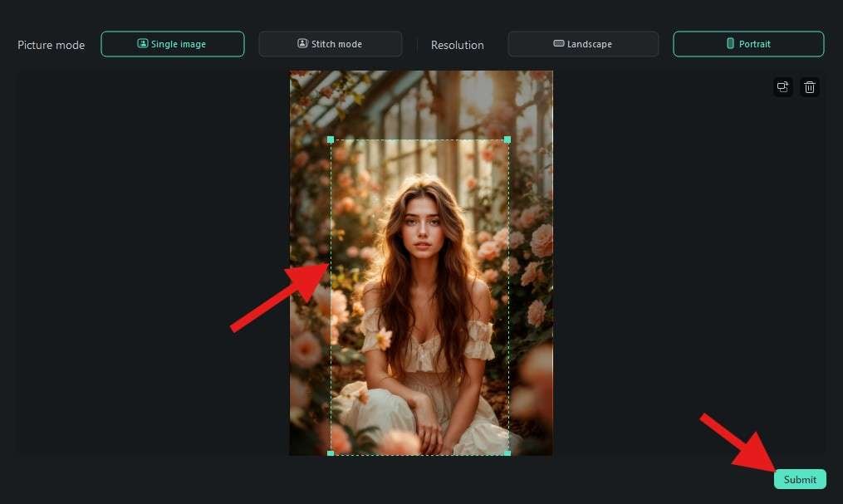Click bottom-right crop handle
This screenshot has height=504, width=843.
507,453
